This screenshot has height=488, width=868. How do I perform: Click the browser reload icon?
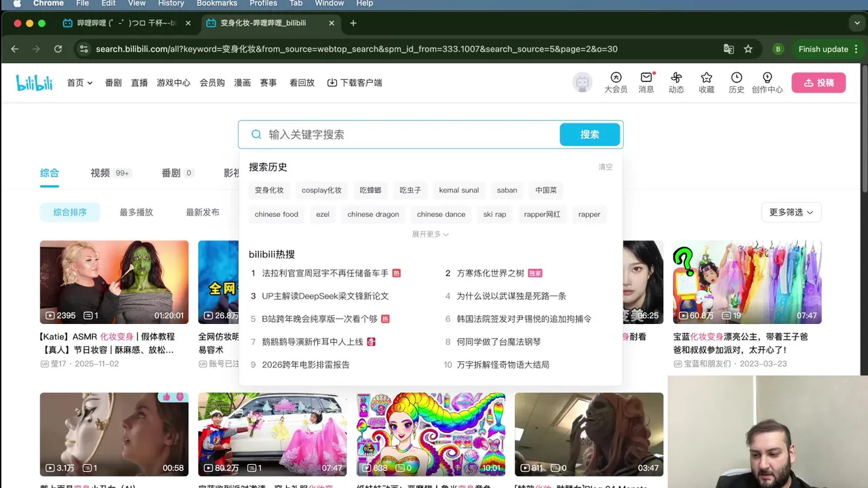click(x=58, y=49)
